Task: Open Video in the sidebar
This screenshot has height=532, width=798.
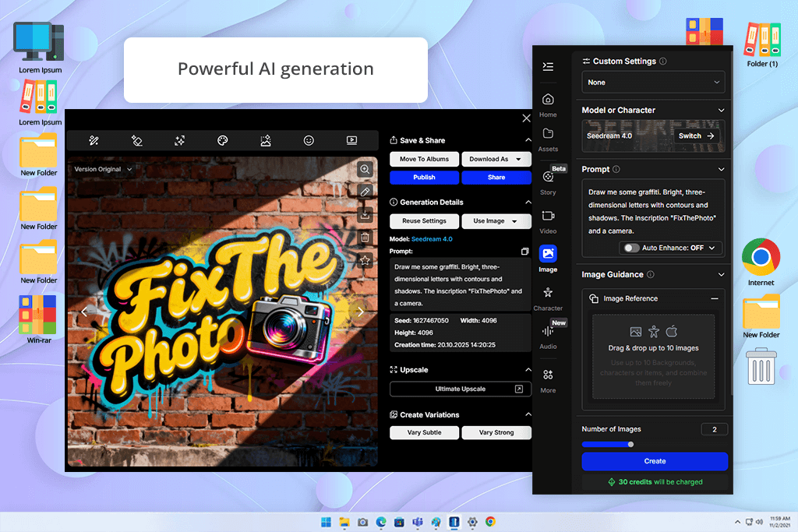Action: pos(548,222)
